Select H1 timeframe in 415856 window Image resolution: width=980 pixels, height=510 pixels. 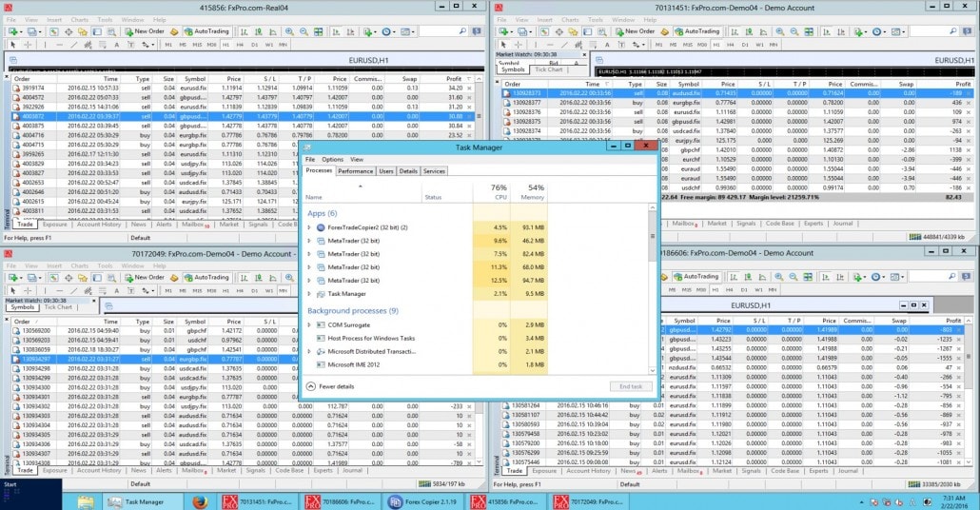[225, 45]
